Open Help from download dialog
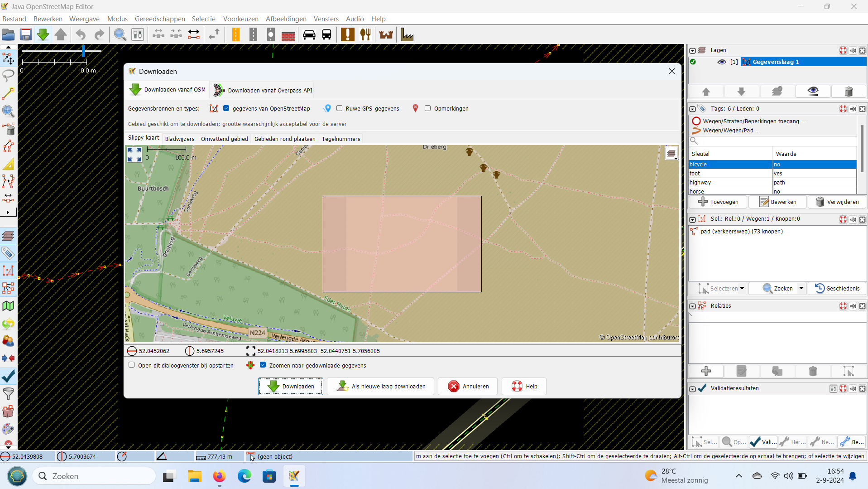868x489 pixels. point(524,386)
